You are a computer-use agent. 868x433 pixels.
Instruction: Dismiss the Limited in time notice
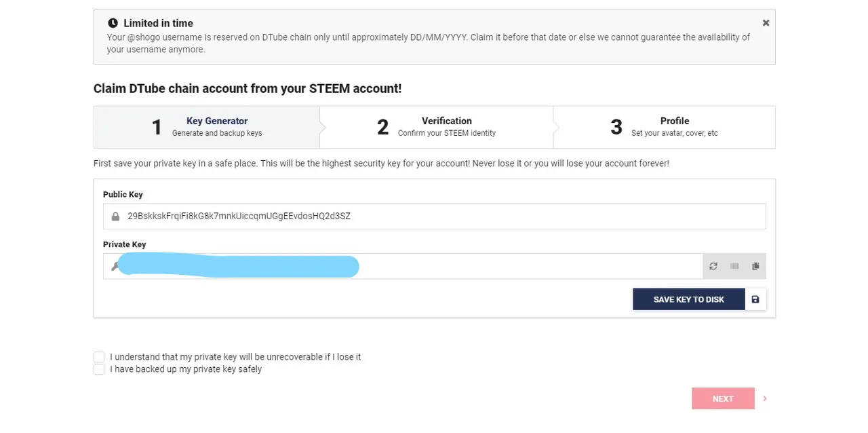[766, 23]
